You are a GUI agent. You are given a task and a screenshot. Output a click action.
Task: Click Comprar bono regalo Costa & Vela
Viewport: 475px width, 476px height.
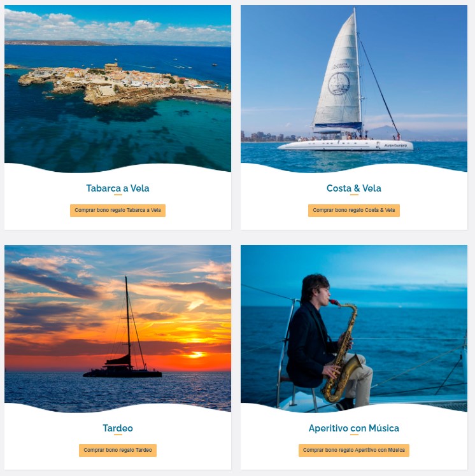[354, 211]
